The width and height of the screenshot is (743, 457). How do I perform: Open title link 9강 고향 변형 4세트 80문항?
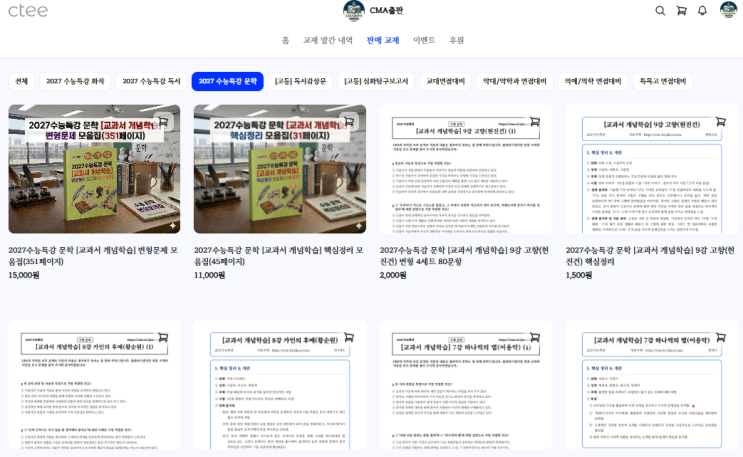[x=464, y=256]
